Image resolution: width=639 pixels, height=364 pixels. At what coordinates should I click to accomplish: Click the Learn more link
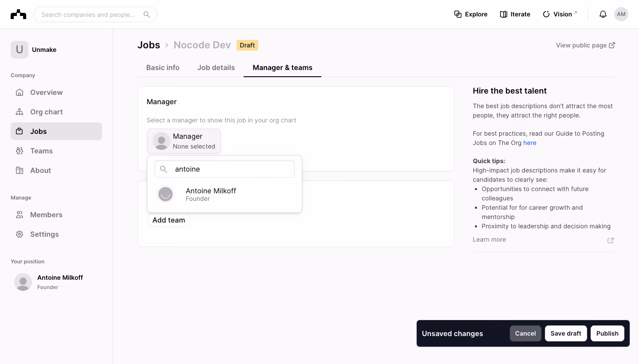(x=489, y=239)
